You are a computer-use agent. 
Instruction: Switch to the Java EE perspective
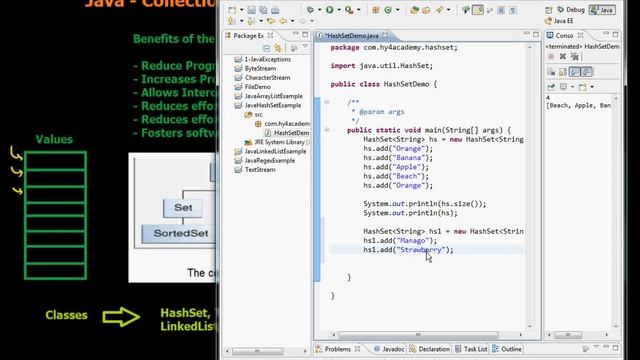[x=559, y=21]
